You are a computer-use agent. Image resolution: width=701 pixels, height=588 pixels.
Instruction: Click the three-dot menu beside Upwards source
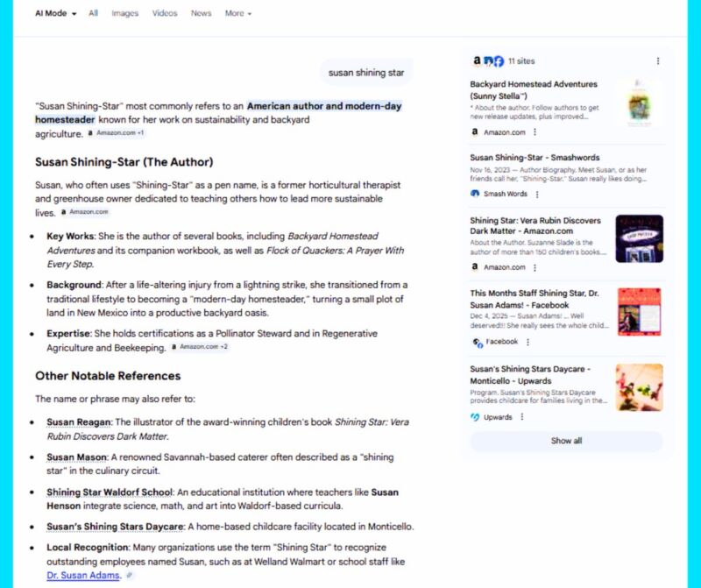point(521,417)
